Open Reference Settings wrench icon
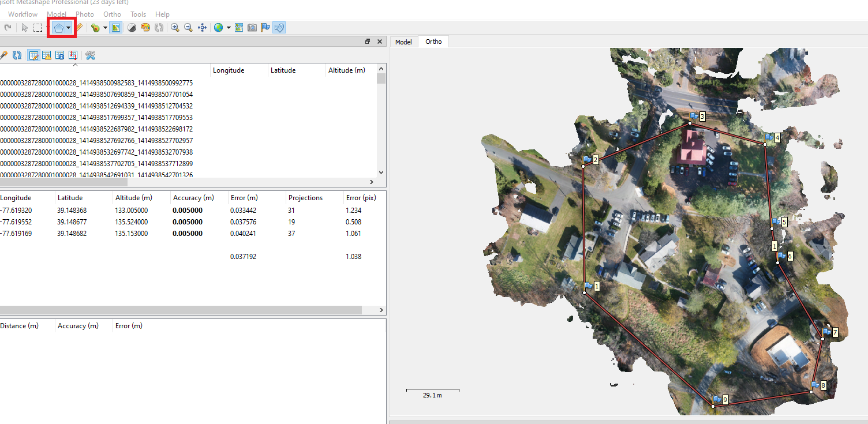Viewport: 868px width, 424px height. [90, 55]
